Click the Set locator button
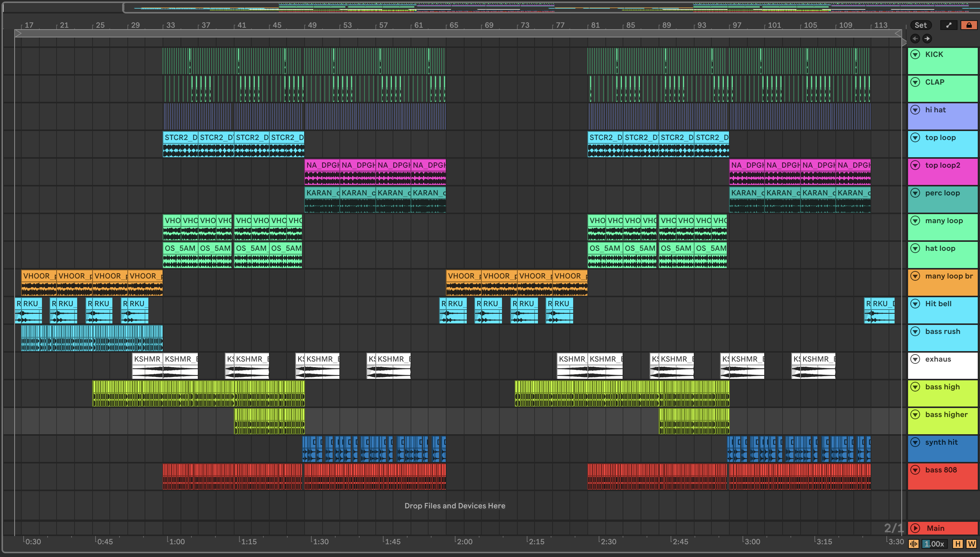The height and width of the screenshot is (557, 980). click(x=920, y=25)
